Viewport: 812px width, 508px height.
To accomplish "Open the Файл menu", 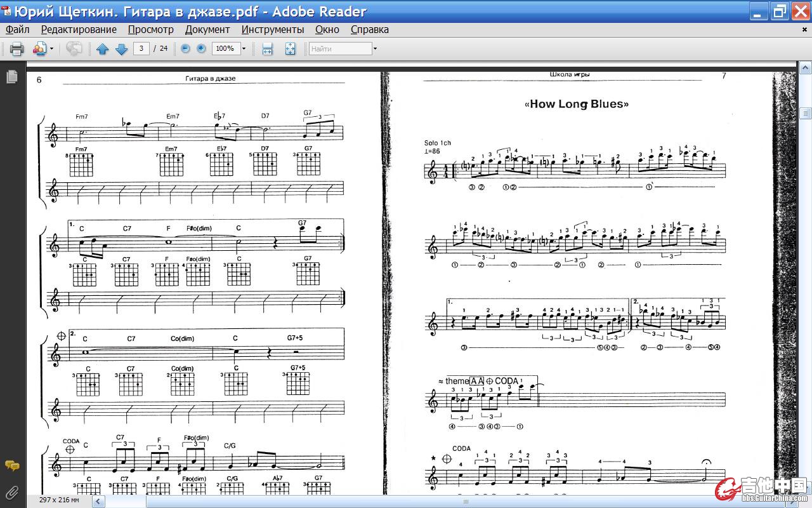I will click(18, 29).
